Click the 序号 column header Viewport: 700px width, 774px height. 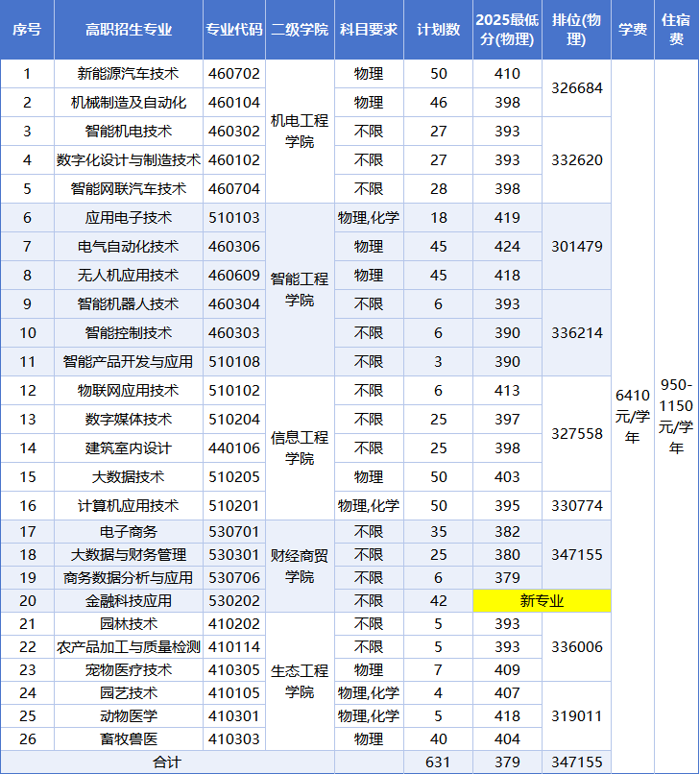click(27, 30)
